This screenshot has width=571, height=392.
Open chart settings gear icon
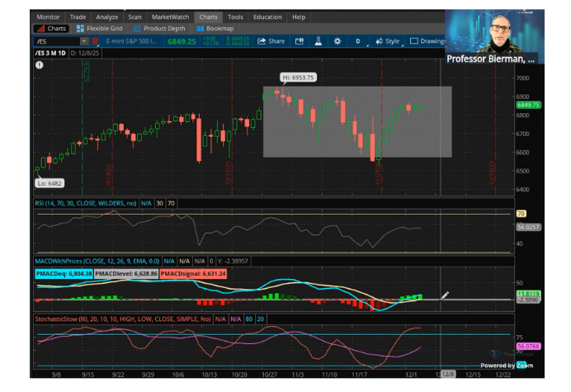(x=337, y=41)
